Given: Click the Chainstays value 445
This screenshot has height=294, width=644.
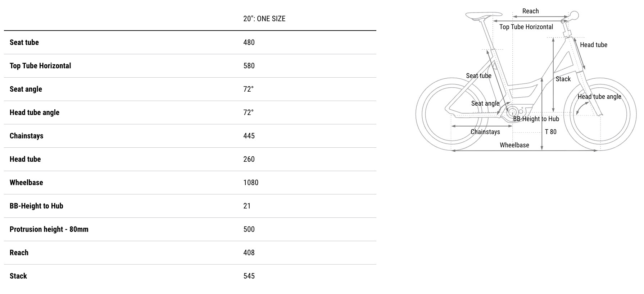Looking at the screenshot, I should [249, 136].
